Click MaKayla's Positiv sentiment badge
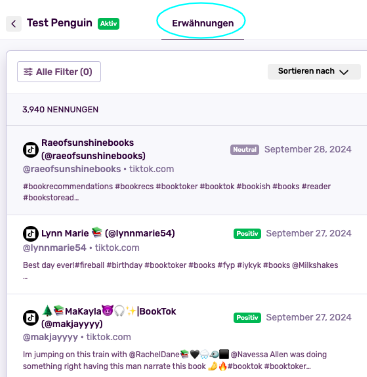 (x=247, y=318)
